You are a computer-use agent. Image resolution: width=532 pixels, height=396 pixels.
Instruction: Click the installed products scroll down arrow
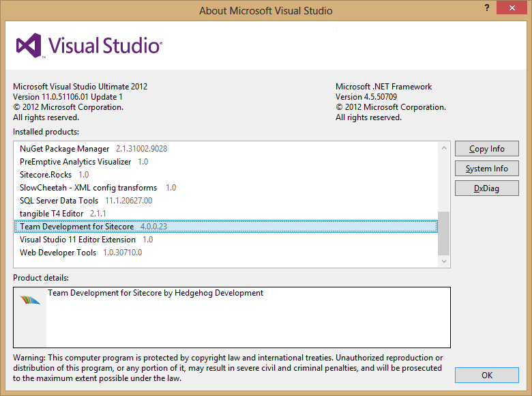pos(444,261)
